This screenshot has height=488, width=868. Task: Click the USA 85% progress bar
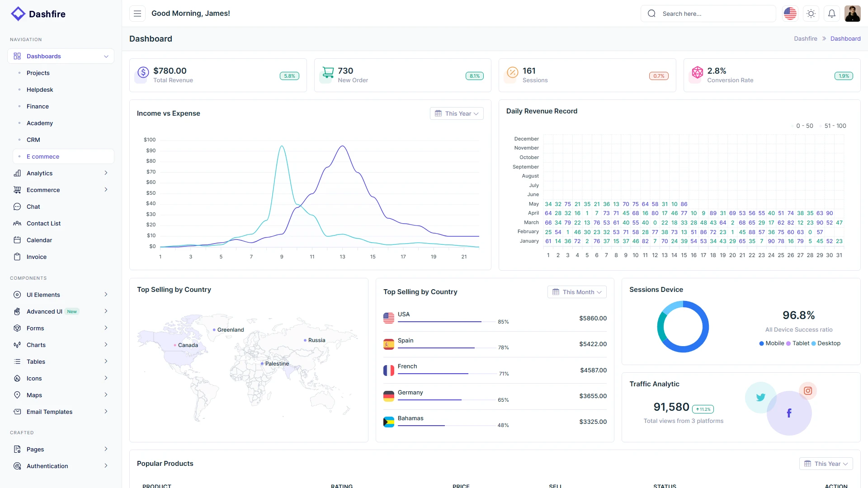(x=446, y=322)
